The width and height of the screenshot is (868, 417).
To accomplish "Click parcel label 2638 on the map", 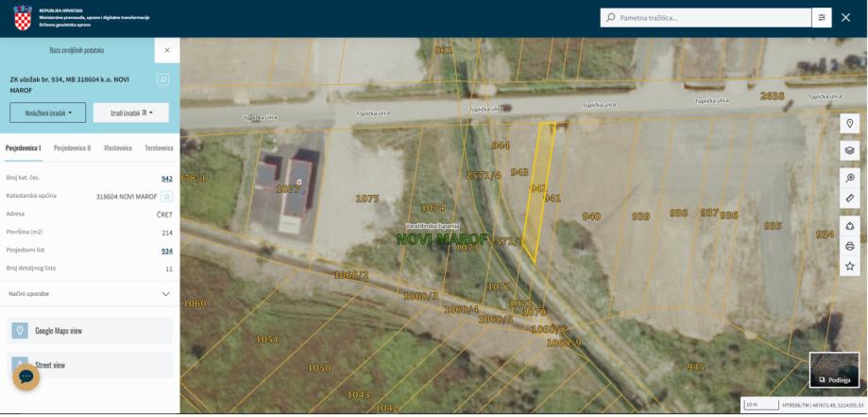I will [x=772, y=96].
